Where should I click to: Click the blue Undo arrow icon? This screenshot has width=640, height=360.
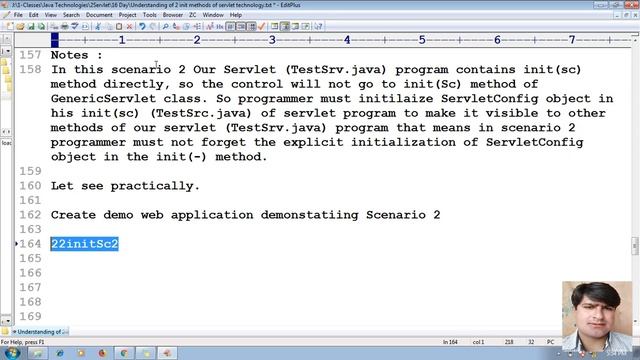[142, 27]
